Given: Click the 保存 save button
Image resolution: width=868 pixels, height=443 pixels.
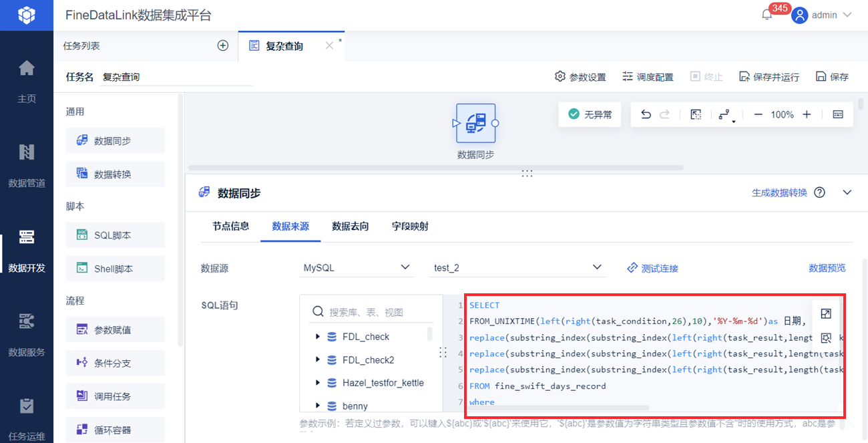Looking at the screenshot, I should click(x=832, y=77).
